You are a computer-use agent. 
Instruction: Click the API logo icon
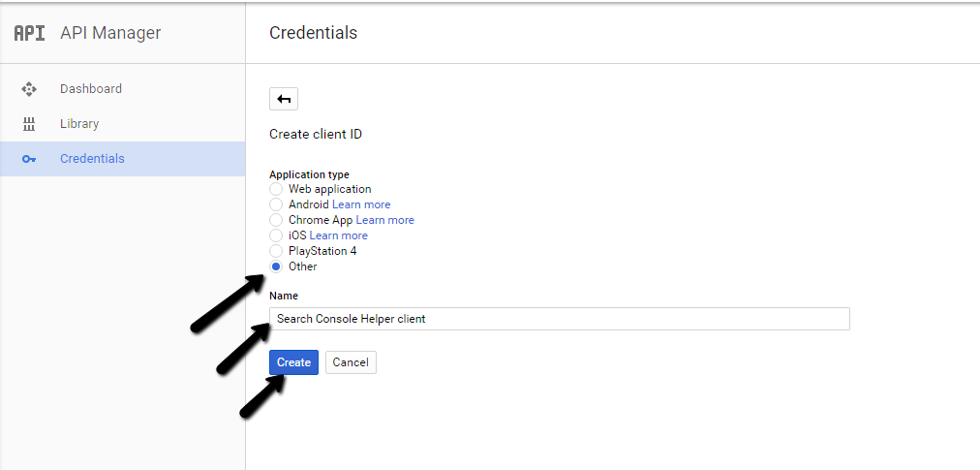tap(29, 33)
